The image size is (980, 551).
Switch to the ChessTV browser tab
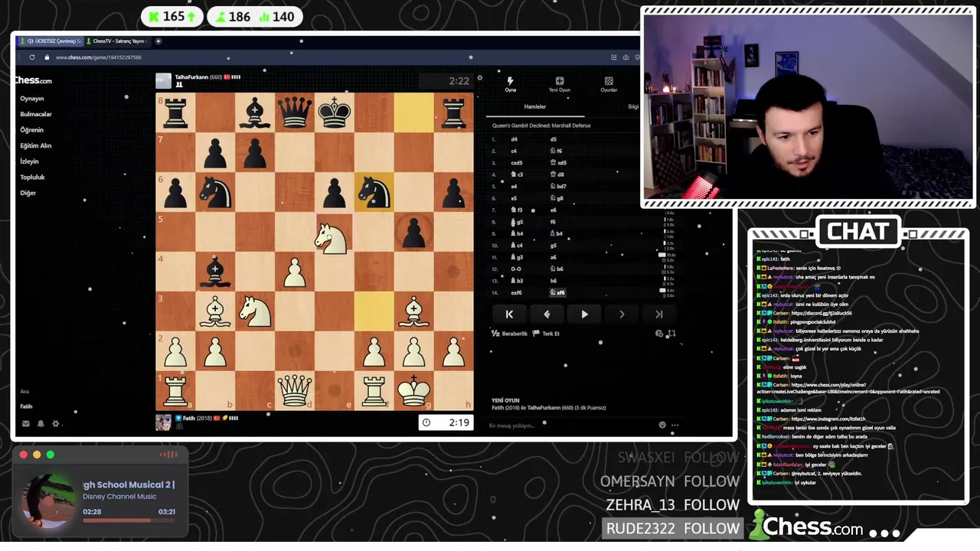tap(118, 41)
